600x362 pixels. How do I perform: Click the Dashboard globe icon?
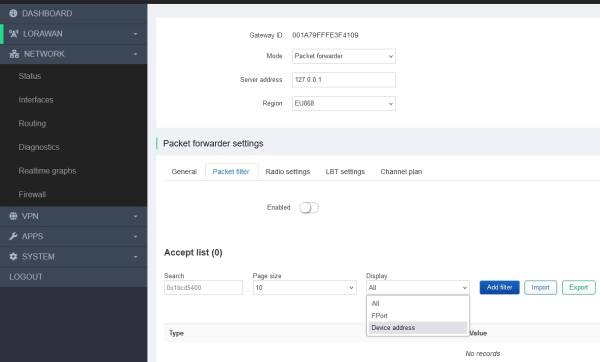click(13, 13)
